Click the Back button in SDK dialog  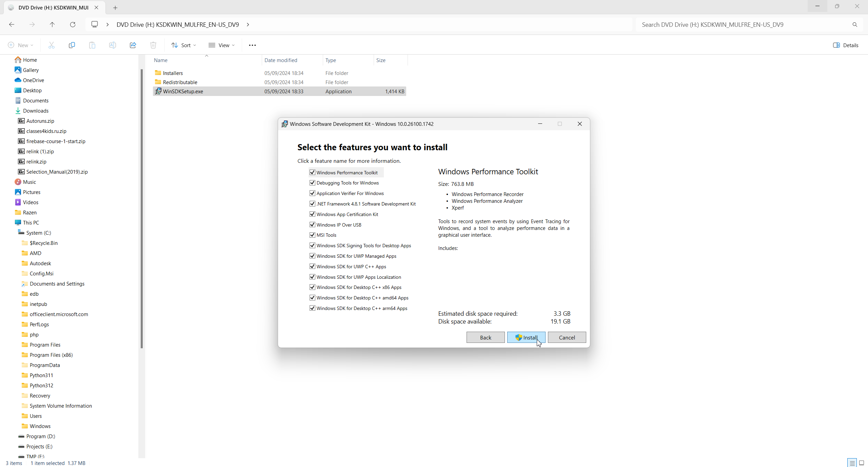click(486, 337)
